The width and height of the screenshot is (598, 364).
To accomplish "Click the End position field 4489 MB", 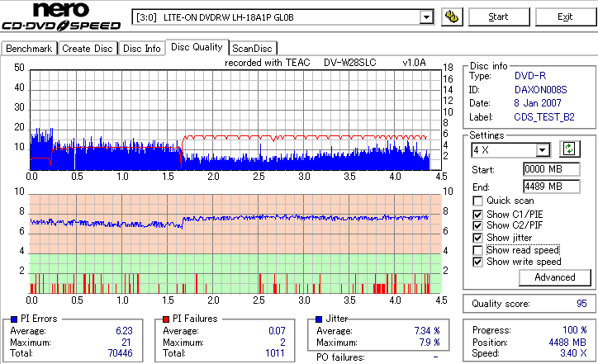I will click(552, 187).
